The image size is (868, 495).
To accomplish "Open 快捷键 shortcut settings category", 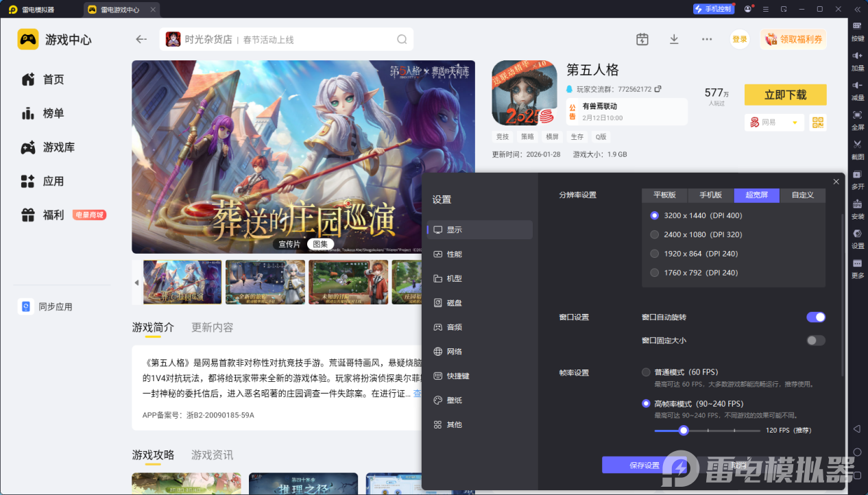I will click(x=479, y=376).
